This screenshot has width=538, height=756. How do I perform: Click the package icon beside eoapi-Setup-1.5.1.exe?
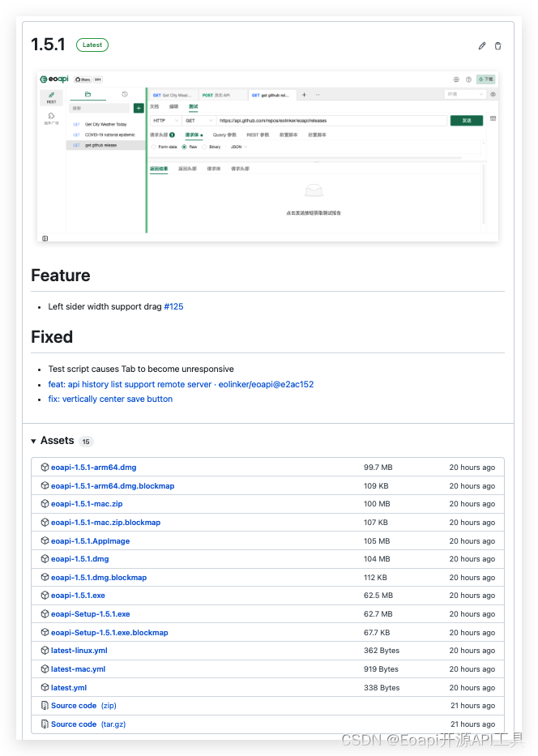[45, 613]
